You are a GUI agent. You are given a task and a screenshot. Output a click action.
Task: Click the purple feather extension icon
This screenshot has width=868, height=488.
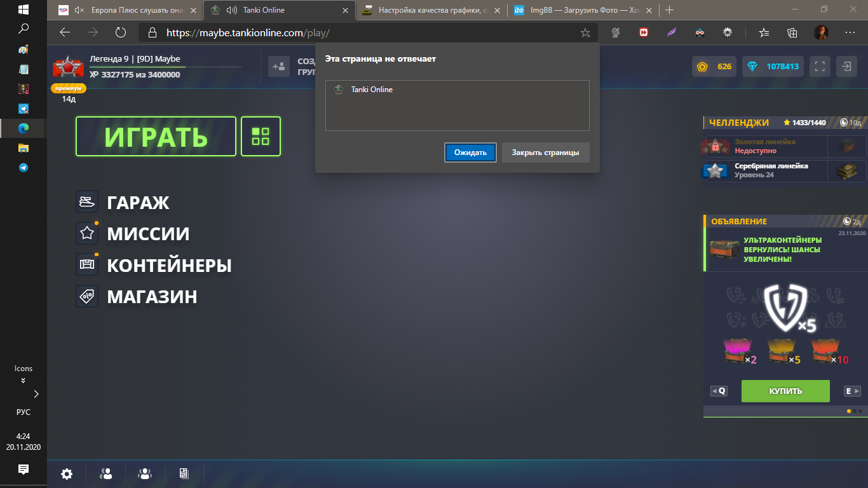click(672, 32)
